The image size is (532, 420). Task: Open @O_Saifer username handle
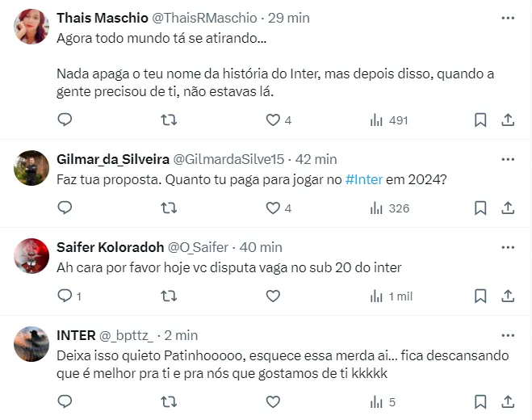coord(199,246)
